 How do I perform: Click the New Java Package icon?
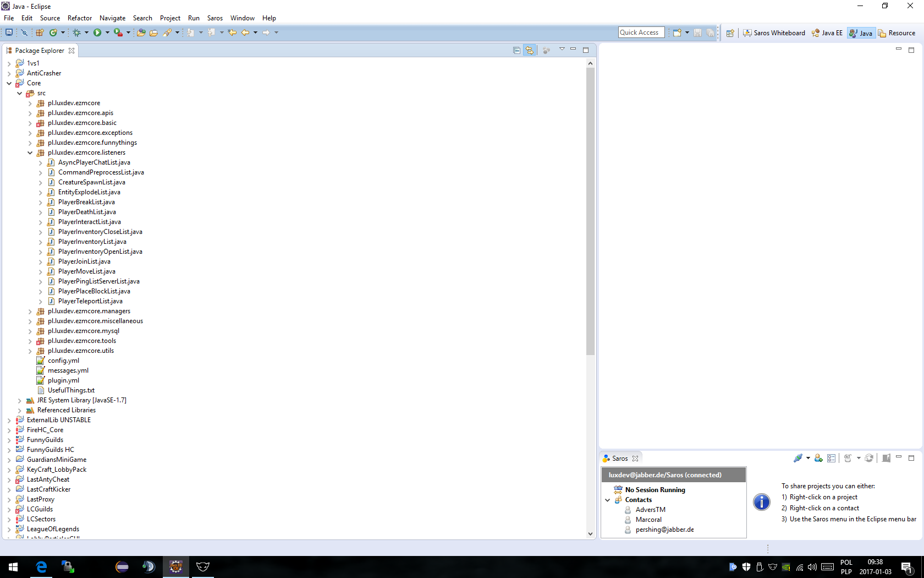[40, 32]
